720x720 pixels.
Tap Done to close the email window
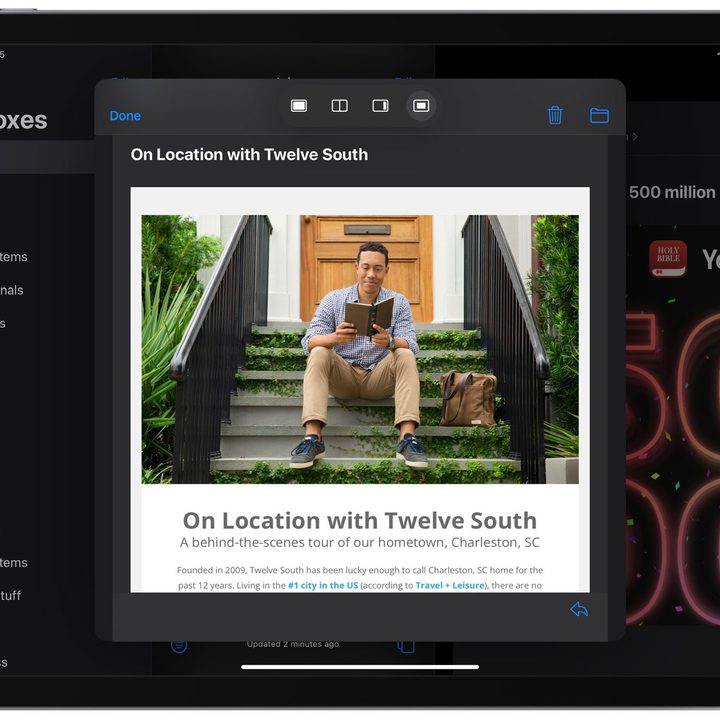tap(125, 116)
